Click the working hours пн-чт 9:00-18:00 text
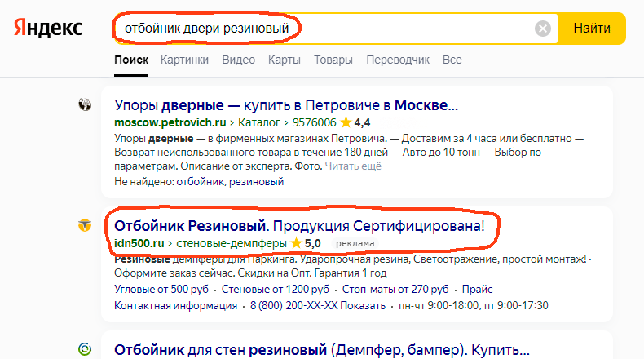The image size is (644, 359). click(473, 305)
